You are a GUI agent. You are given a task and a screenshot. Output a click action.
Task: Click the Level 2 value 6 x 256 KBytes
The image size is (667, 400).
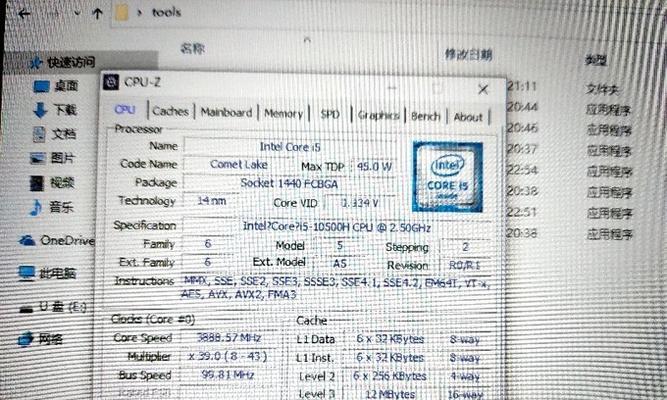[x=390, y=376]
